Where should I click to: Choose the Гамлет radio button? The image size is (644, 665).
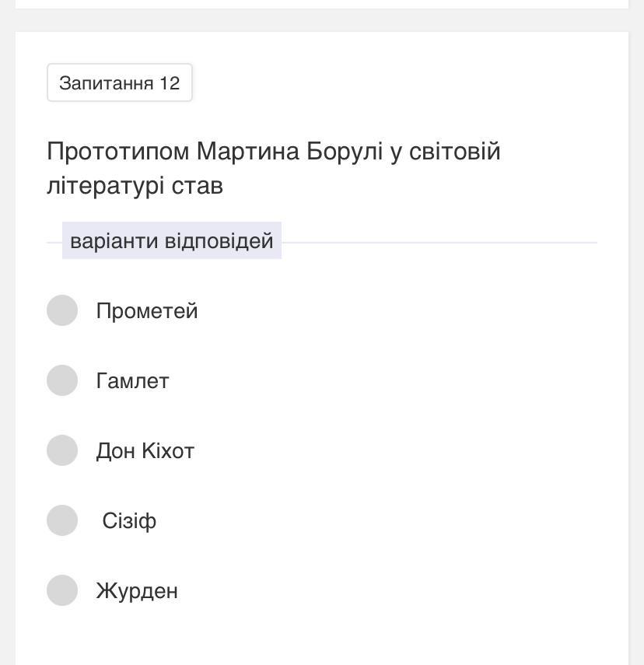coord(62,380)
